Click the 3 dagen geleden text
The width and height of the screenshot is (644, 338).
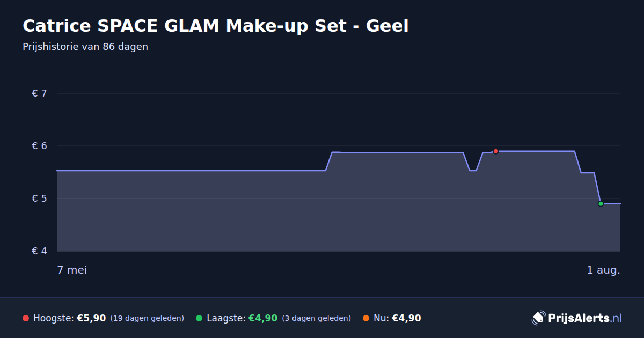(316, 318)
